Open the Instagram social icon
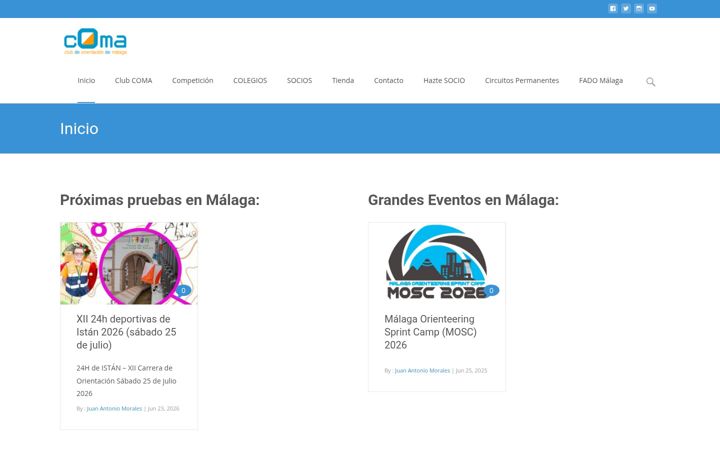The image size is (720, 450). point(639,9)
